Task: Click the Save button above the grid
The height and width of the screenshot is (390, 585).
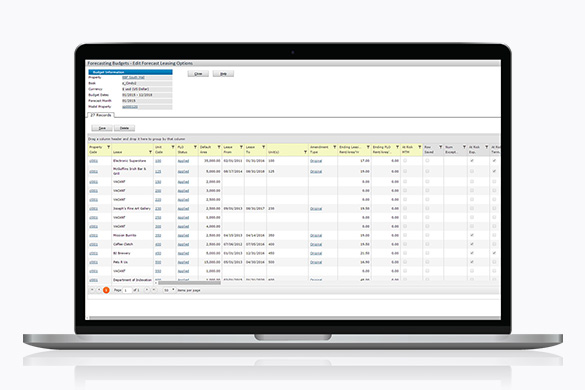Action: [102, 128]
